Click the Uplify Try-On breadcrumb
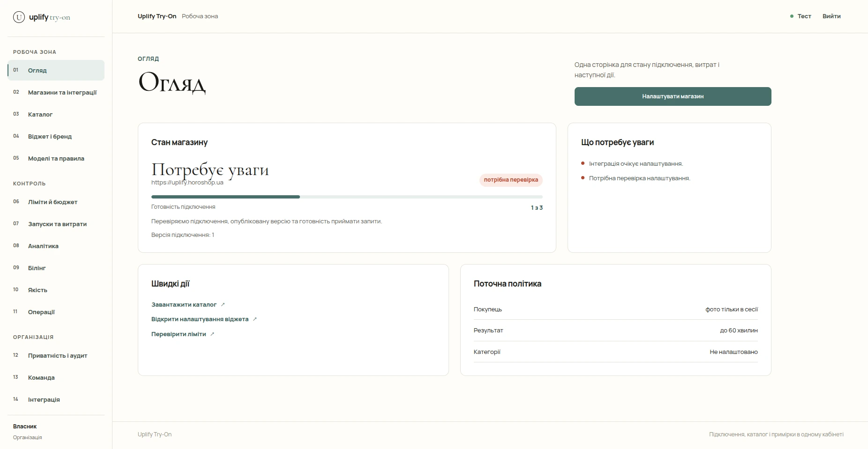868x449 pixels. (157, 16)
